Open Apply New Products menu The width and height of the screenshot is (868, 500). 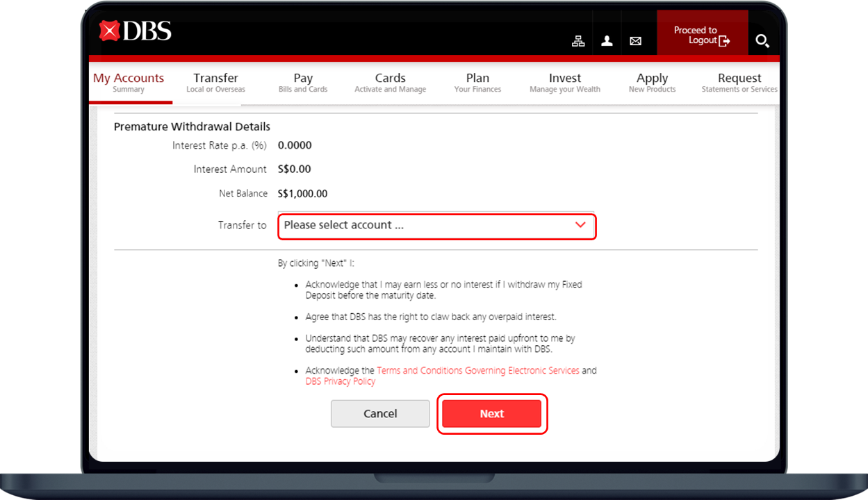[652, 83]
